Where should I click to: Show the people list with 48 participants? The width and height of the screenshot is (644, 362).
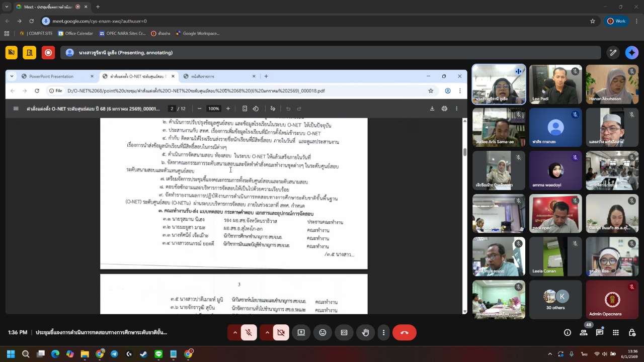[584, 332]
